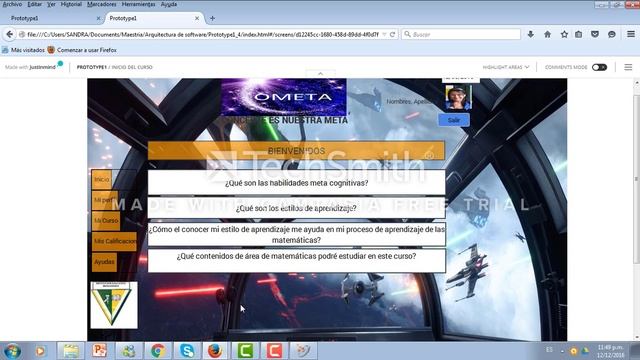
Task: Go to the Firefox home page icon
Action: [547, 34]
